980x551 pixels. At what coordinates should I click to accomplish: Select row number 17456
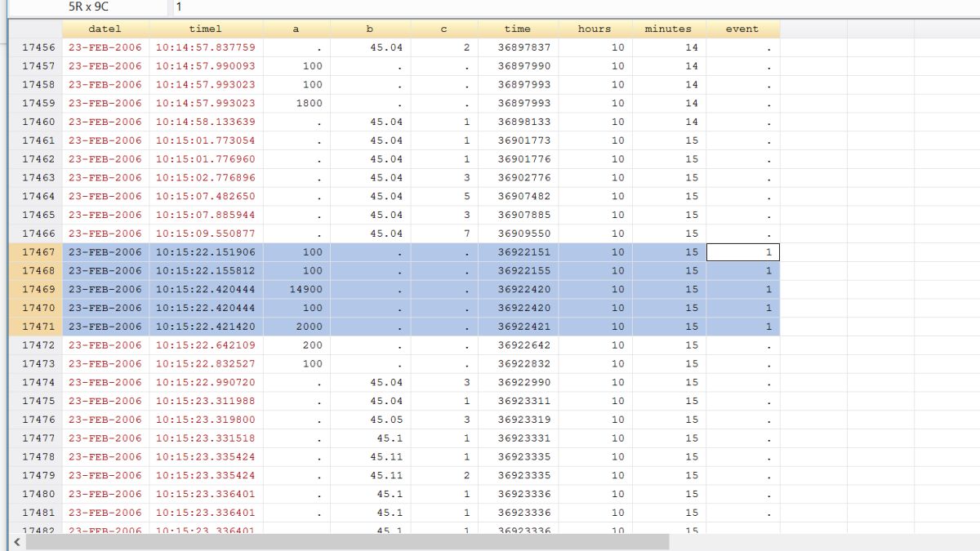(x=34, y=47)
